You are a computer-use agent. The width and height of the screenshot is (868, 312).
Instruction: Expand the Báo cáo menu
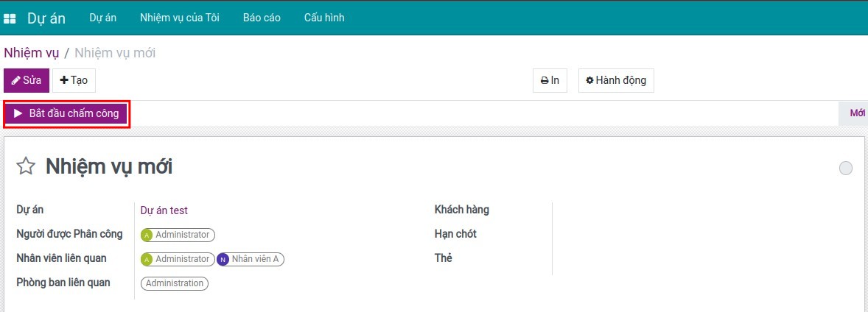pos(262,18)
